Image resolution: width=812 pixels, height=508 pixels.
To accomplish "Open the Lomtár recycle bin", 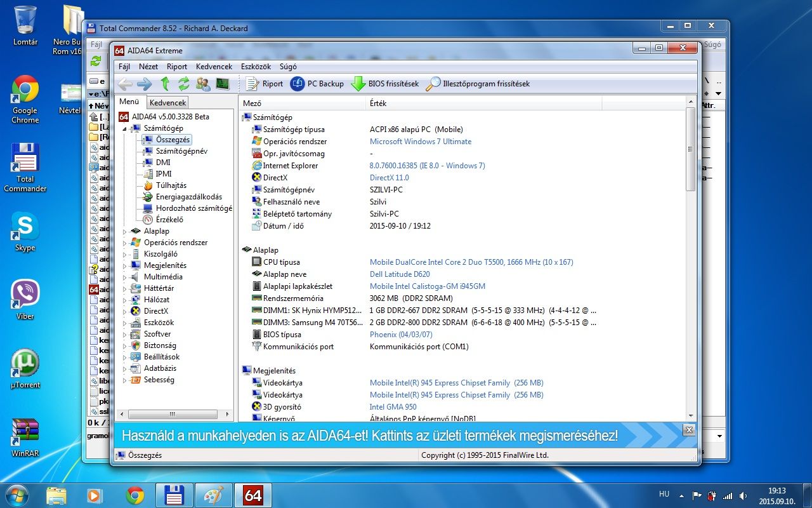I will (25, 25).
